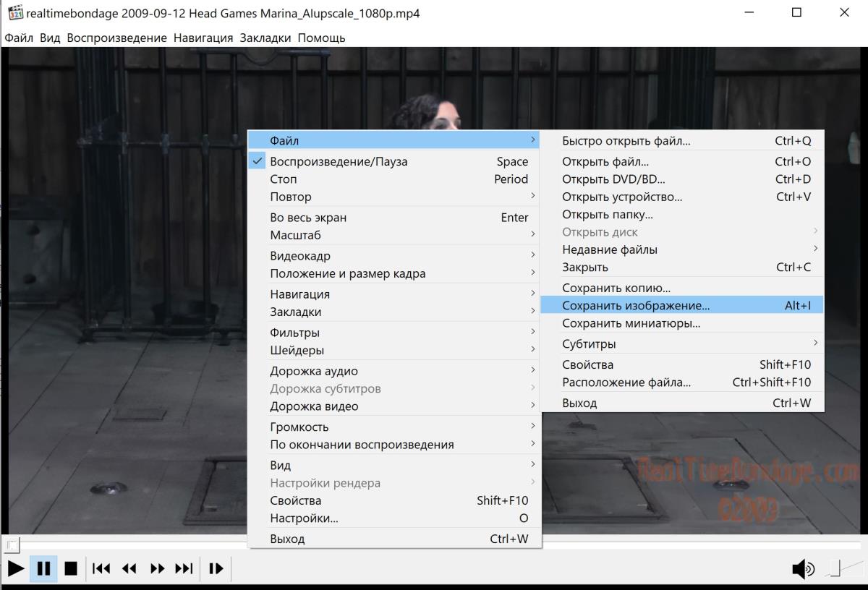Click the rewind (decrease speed) icon
Viewport: 868px width, 590px height.
129,568
